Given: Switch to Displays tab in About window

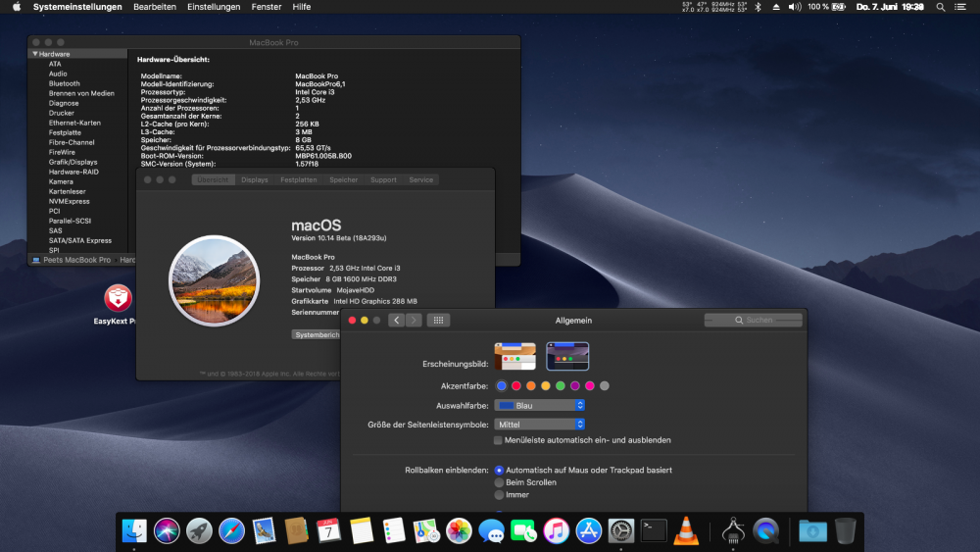Looking at the screenshot, I should pos(255,180).
